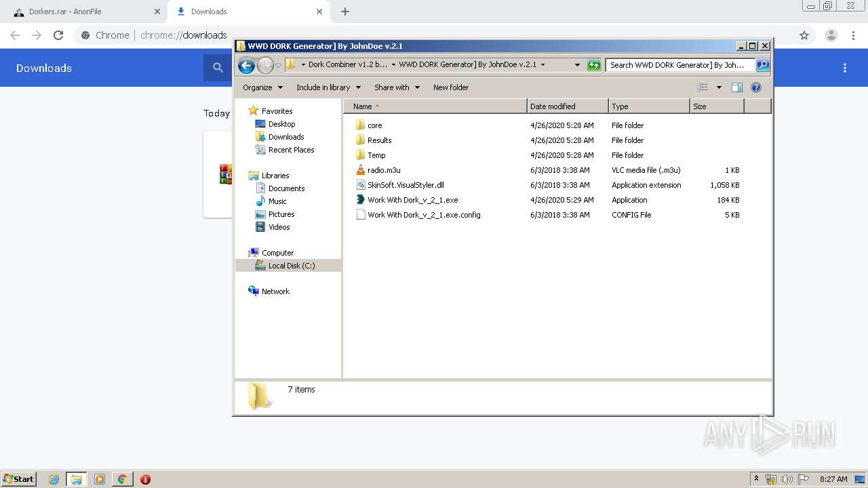Click the Chrome address bar URL
868x488 pixels.
click(x=184, y=35)
